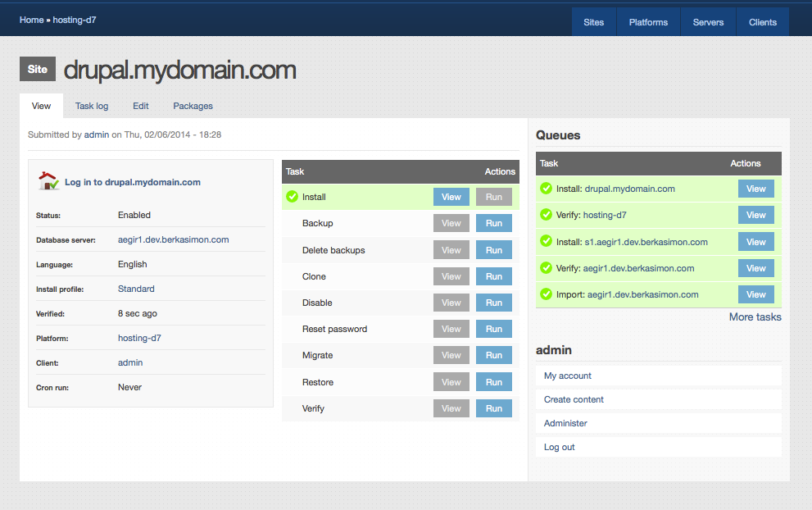812x510 pixels.
Task: Run the Backup task
Action: pyautogui.click(x=493, y=223)
